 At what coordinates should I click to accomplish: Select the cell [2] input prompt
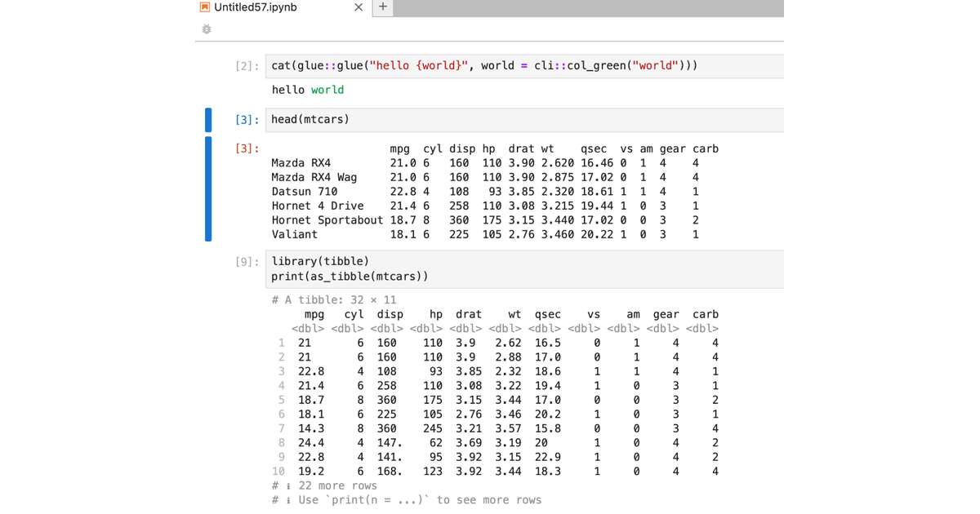tap(247, 66)
